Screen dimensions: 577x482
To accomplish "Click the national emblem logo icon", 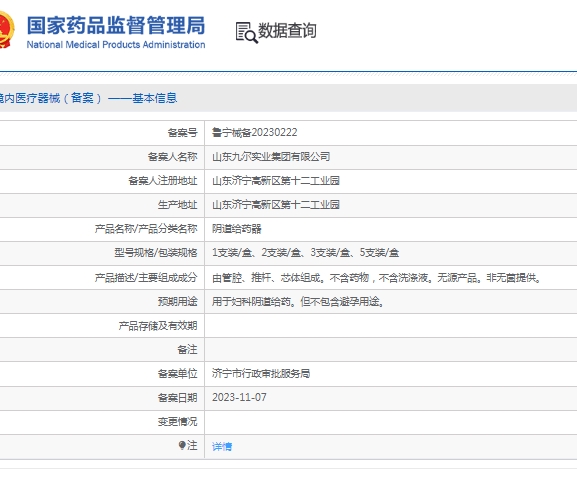I will click(x=7, y=29).
